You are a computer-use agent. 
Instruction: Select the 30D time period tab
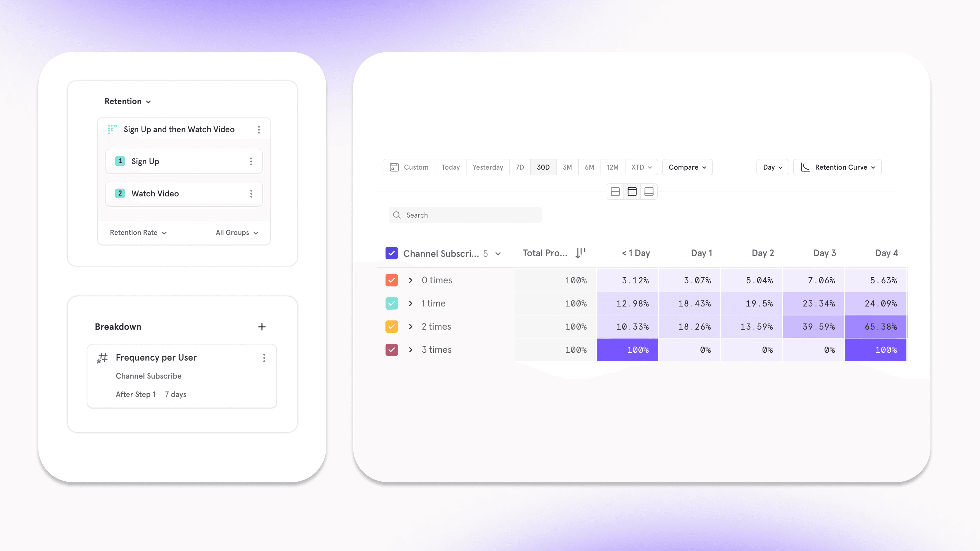click(x=543, y=167)
